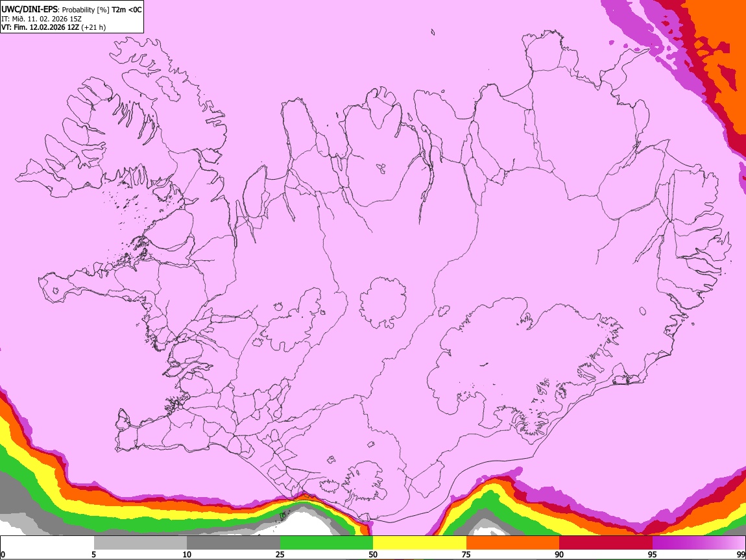This screenshot has height=560, width=746.
Task: Click the legend value '90'
Action: click(x=559, y=554)
